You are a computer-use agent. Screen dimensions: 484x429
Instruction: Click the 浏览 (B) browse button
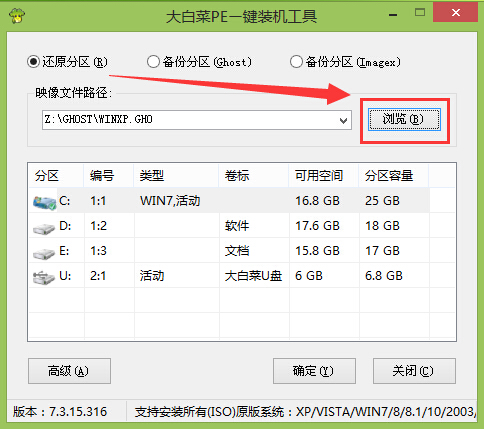click(404, 119)
